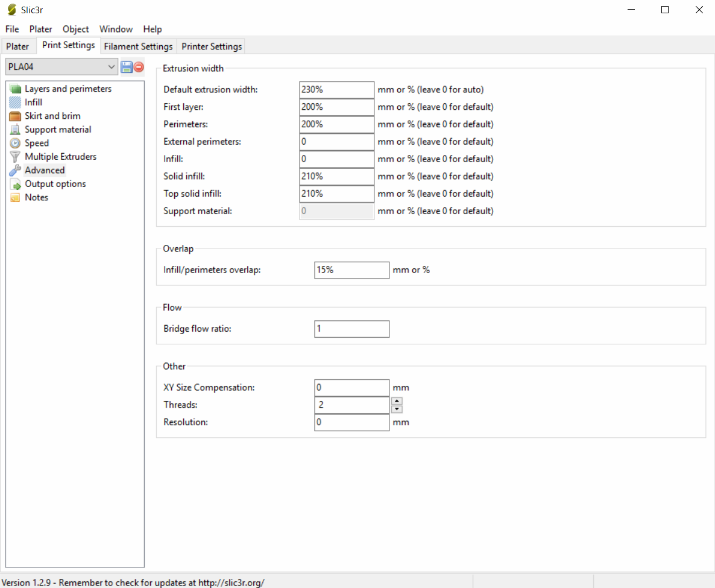Click the red delete preset icon
715x588 pixels.
coord(139,67)
